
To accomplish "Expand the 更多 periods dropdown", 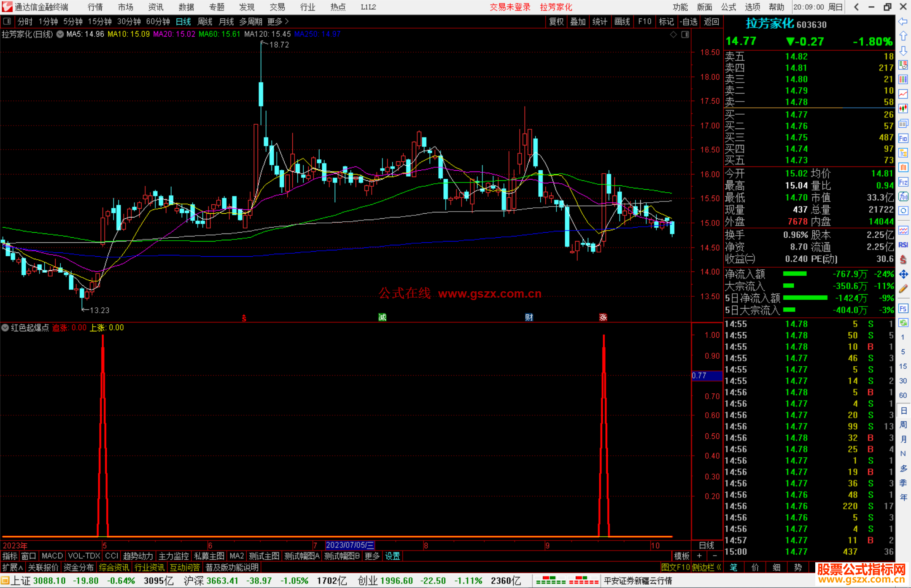I will (x=278, y=21).
